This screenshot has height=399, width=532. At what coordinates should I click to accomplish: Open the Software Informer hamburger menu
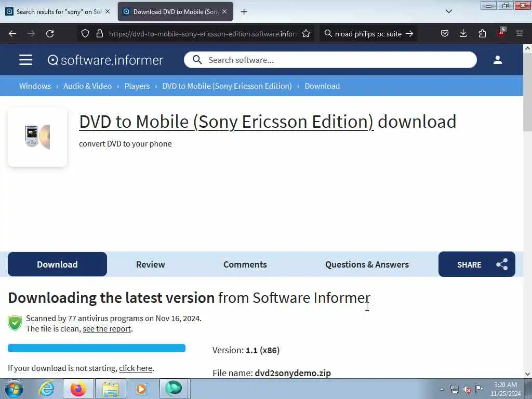[x=26, y=60]
